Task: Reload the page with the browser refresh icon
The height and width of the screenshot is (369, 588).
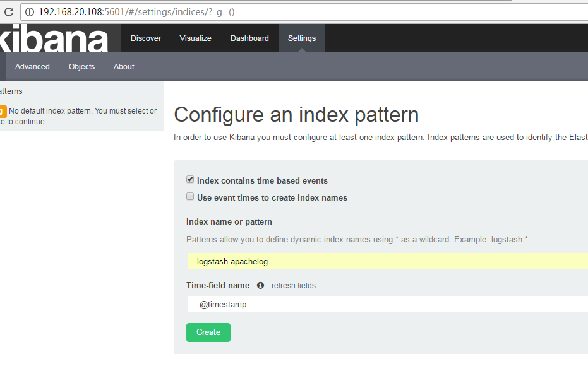Action: [9, 12]
